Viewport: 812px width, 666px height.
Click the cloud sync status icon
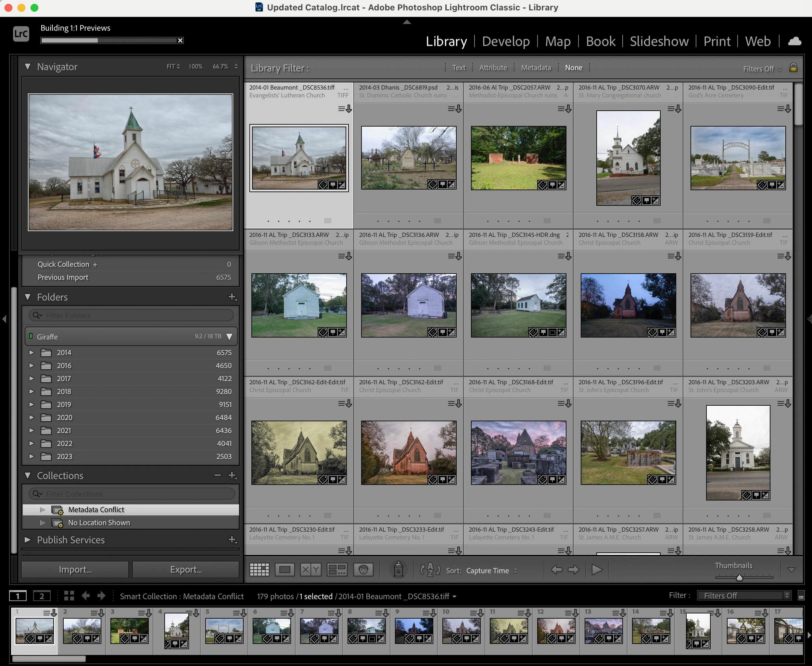[794, 41]
